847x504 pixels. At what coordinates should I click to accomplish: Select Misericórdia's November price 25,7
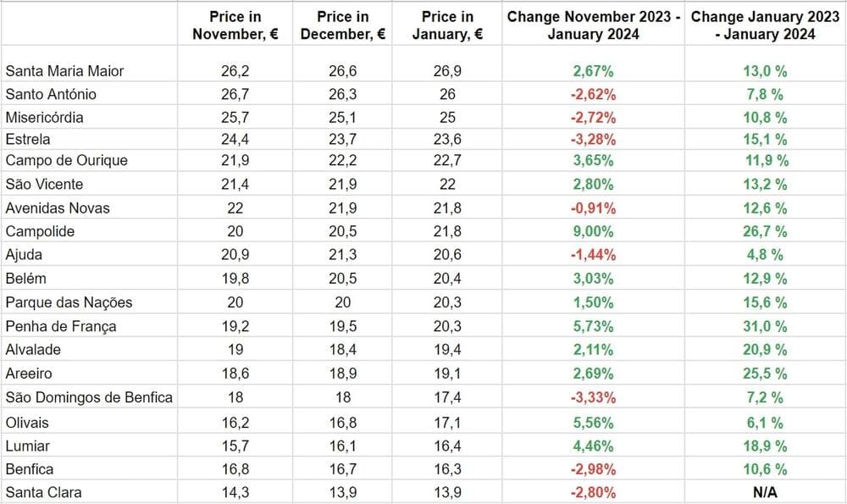pos(236,117)
